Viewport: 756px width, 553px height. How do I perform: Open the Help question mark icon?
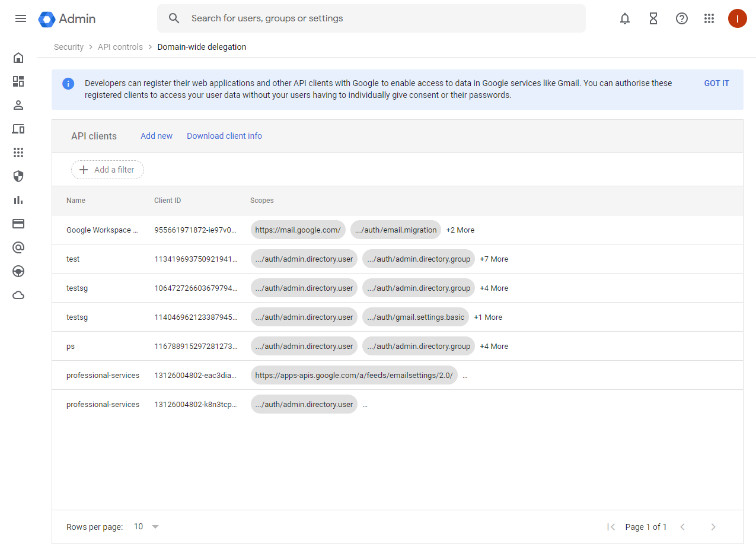click(681, 18)
